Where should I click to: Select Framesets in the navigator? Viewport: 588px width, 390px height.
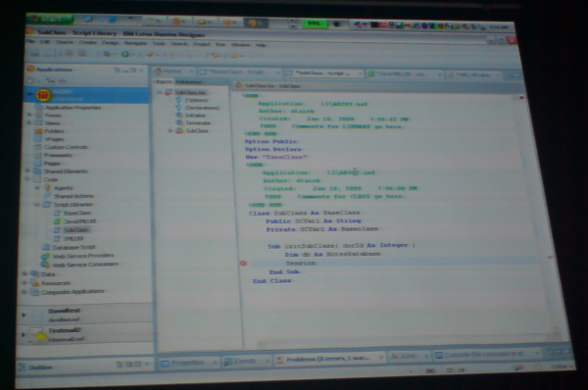pos(58,155)
